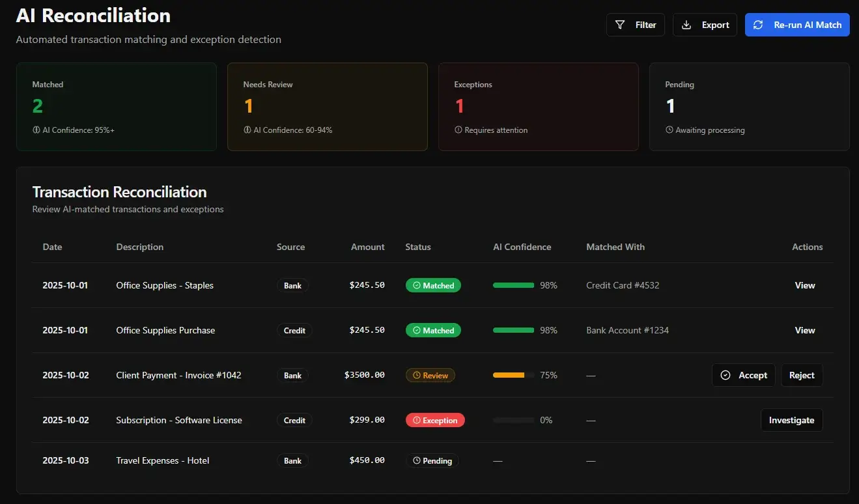Click the red Exception status badge

point(435,420)
